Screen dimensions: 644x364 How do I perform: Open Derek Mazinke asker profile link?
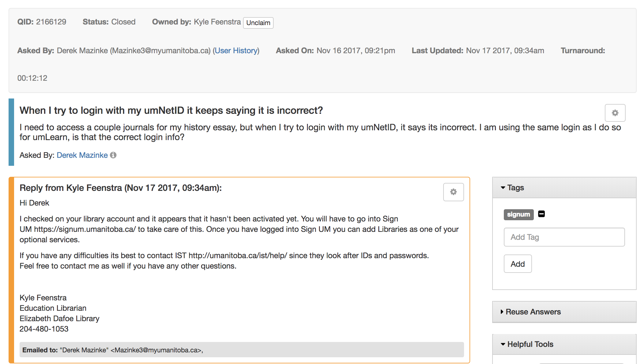pyautogui.click(x=82, y=155)
